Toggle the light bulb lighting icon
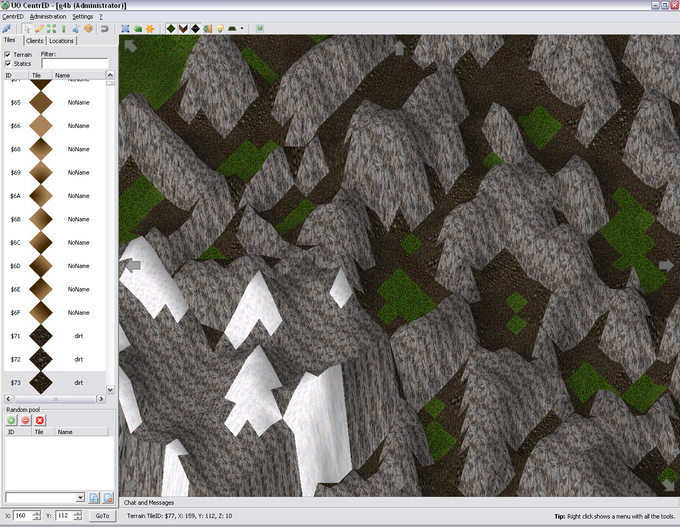The width and height of the screenshot is (680, 527). coord(219,28)
